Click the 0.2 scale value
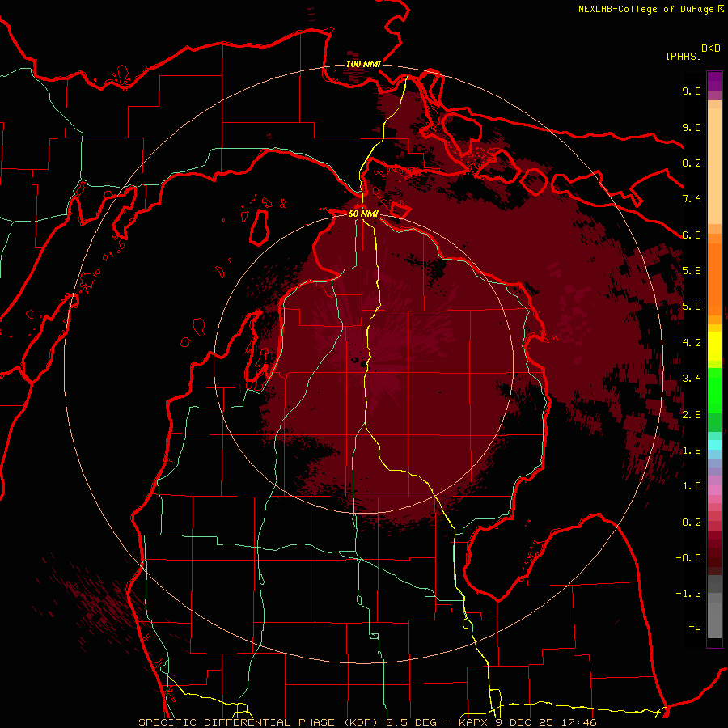 [692, 523]
